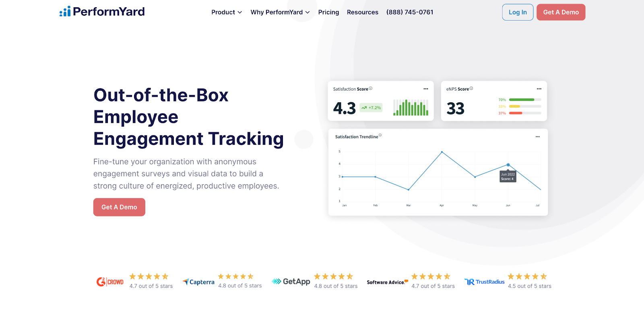Click the GetApp '4.8 out of 5 stars' text
The image size is (644, 318).
point(336,286)
